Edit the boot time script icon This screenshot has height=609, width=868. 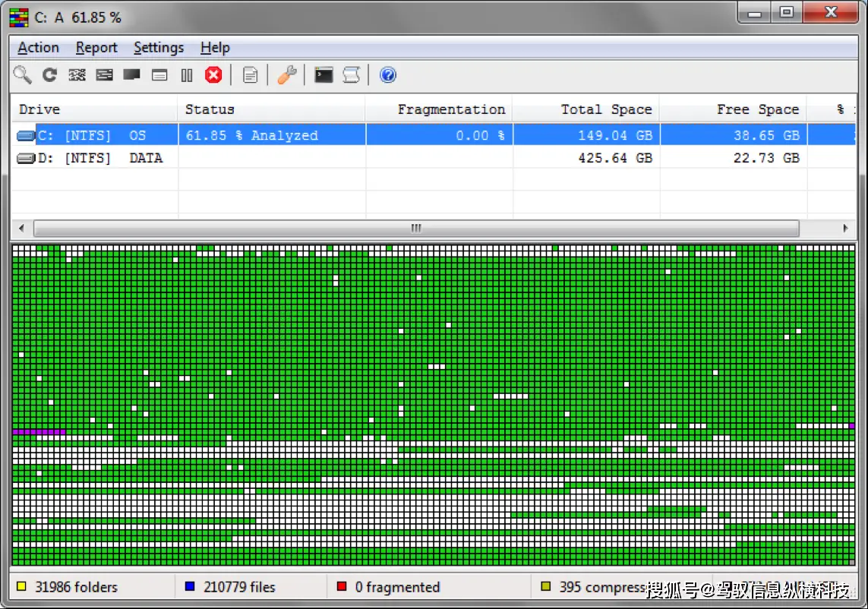(351, 75)
